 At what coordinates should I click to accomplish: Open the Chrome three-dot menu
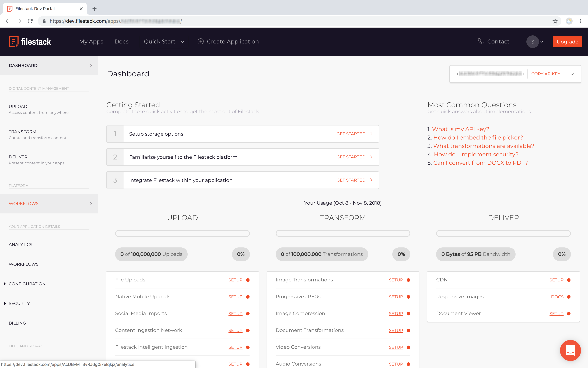580,21
